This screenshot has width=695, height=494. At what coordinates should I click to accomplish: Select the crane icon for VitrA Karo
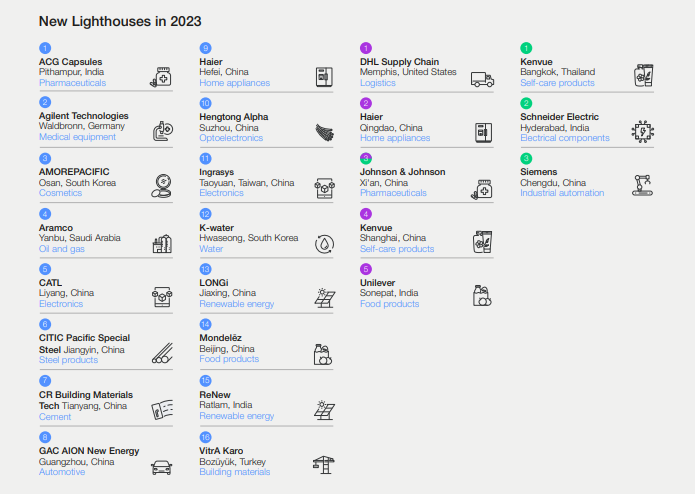(x=324, y=465)
